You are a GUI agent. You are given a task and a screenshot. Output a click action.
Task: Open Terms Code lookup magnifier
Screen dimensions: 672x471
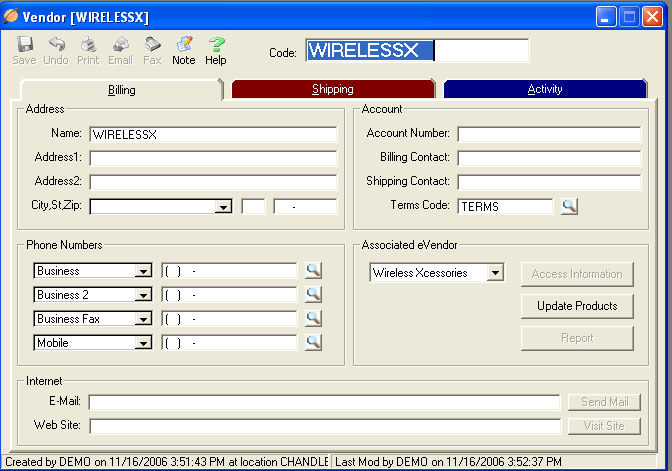(569, 206)
